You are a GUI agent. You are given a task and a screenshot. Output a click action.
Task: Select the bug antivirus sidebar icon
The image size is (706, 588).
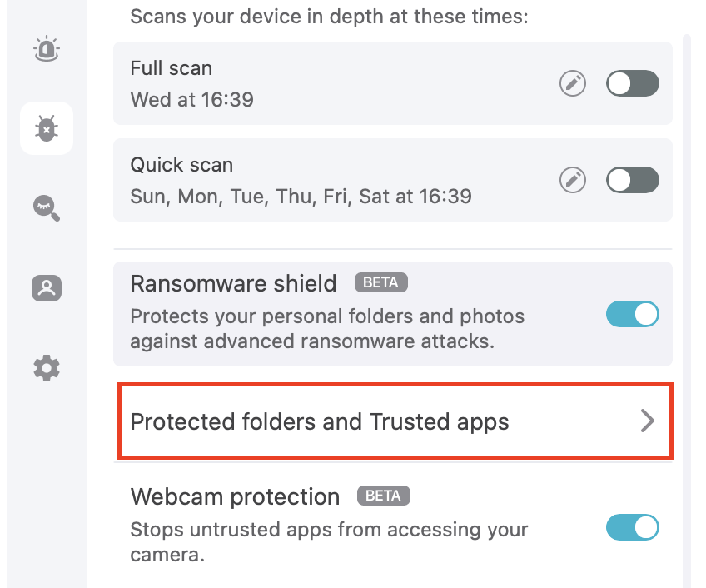[47, 128]
